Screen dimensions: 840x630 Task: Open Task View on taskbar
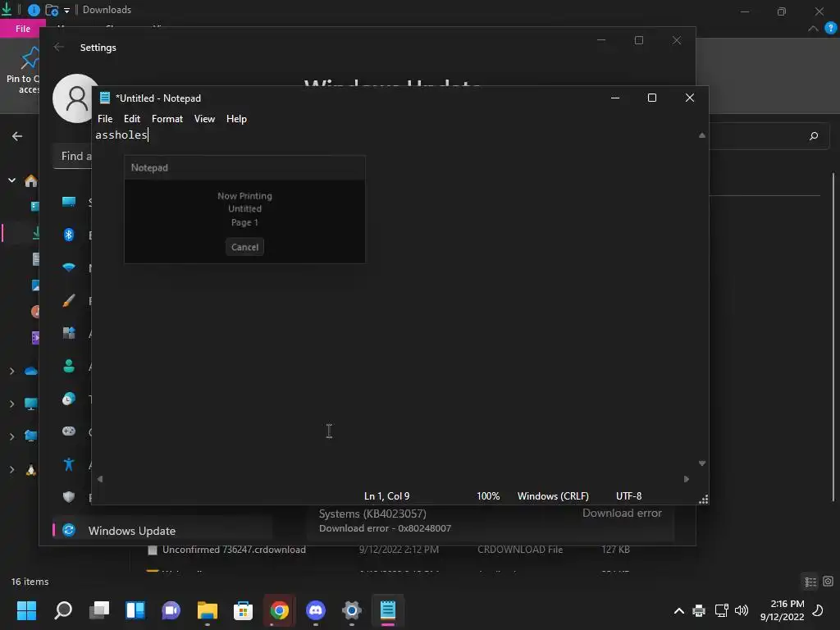pos(99,610)
